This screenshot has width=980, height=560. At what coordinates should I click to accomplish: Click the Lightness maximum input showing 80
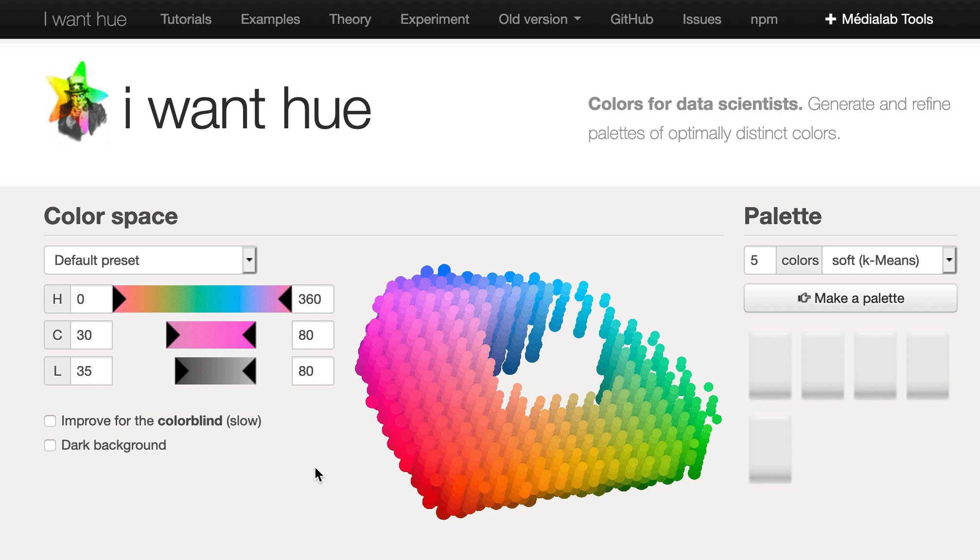click(313, 371)
